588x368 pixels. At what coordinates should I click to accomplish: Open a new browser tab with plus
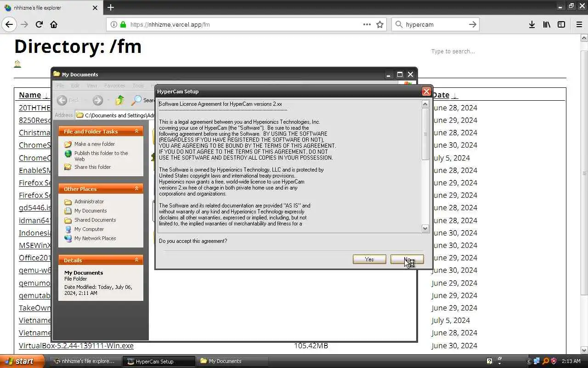point(111,7)
